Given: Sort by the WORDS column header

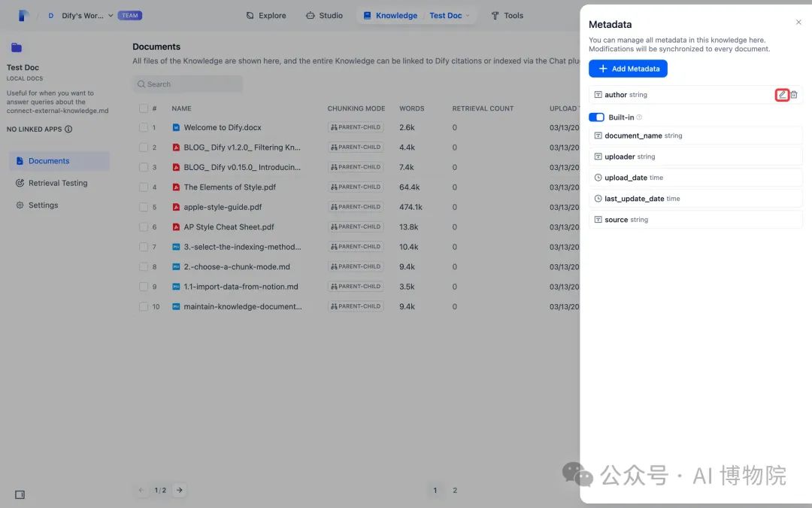Looking at the screenshot, I should (x=412, y=108).
